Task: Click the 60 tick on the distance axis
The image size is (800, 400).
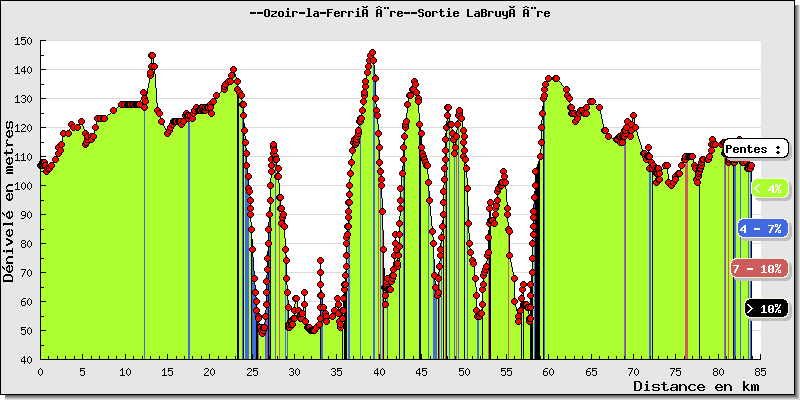Action: [x=548, y=370]
